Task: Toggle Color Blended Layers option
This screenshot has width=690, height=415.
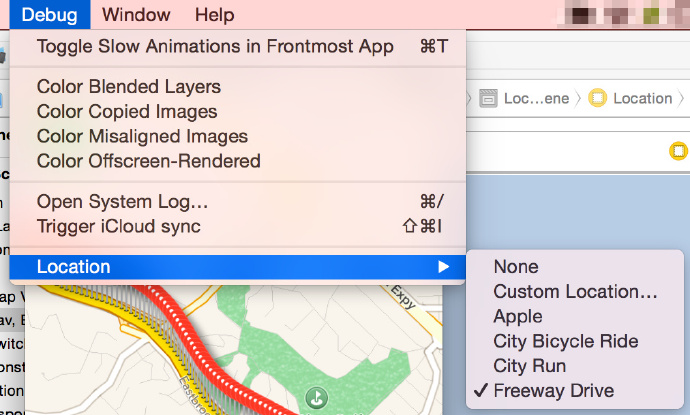Action: 129,87
